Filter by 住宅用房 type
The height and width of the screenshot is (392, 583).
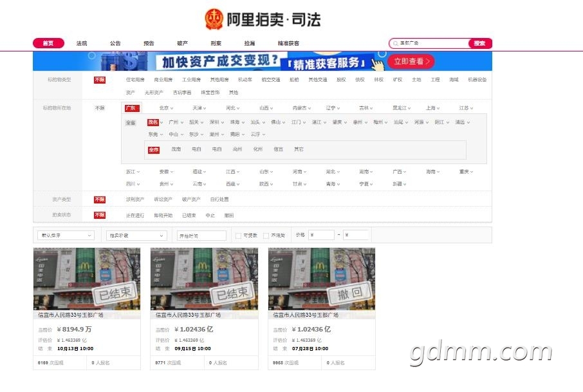(135, 80)
